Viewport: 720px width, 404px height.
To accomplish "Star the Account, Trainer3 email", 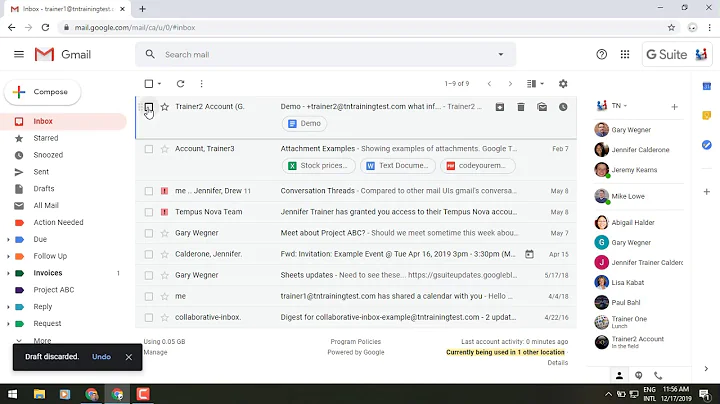I will tap(165, 149).
